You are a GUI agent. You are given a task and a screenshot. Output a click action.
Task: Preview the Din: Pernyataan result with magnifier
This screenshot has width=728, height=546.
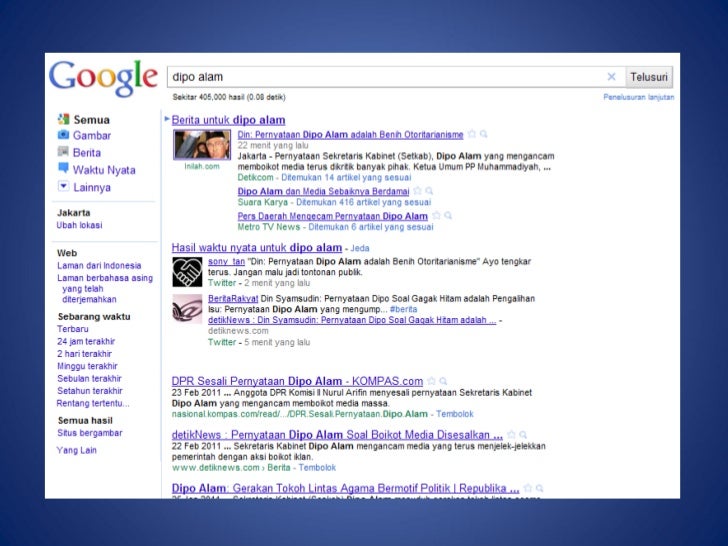tap(484, 134)
